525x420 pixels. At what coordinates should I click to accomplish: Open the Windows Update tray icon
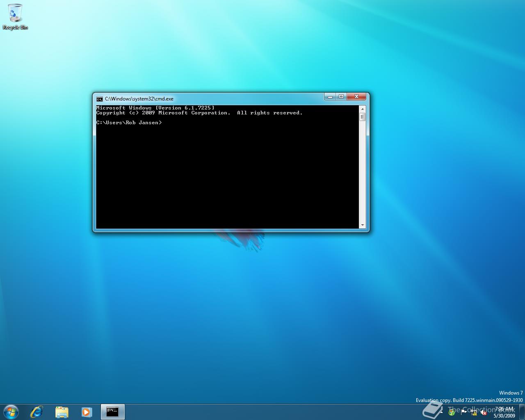[x=452, y=412]
